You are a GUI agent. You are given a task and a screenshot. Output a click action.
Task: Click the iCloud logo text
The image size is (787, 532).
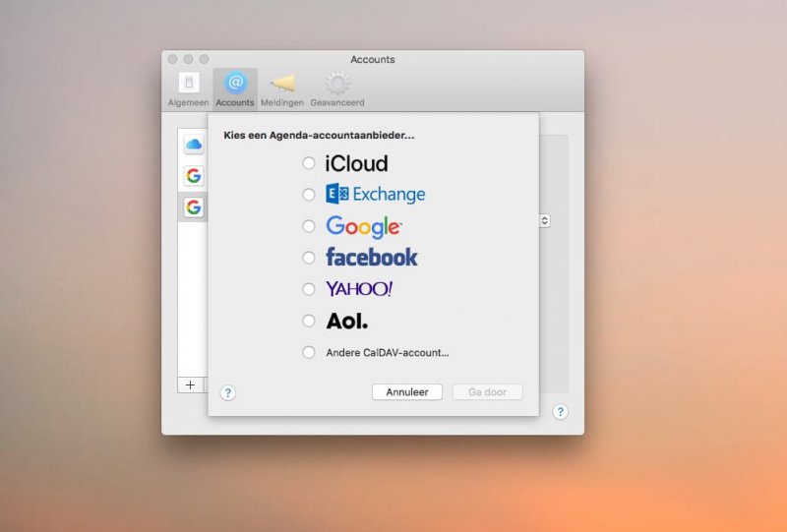(356, 163)
